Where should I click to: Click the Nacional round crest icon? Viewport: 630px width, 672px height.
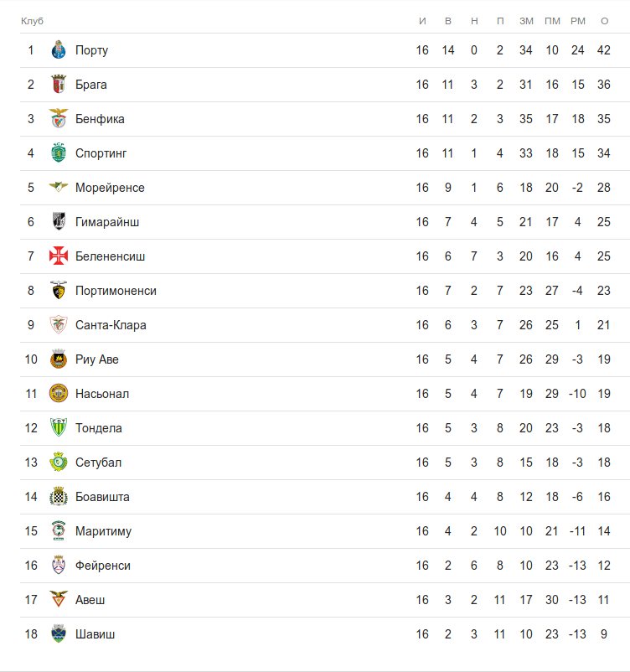[x=59, y=394]
